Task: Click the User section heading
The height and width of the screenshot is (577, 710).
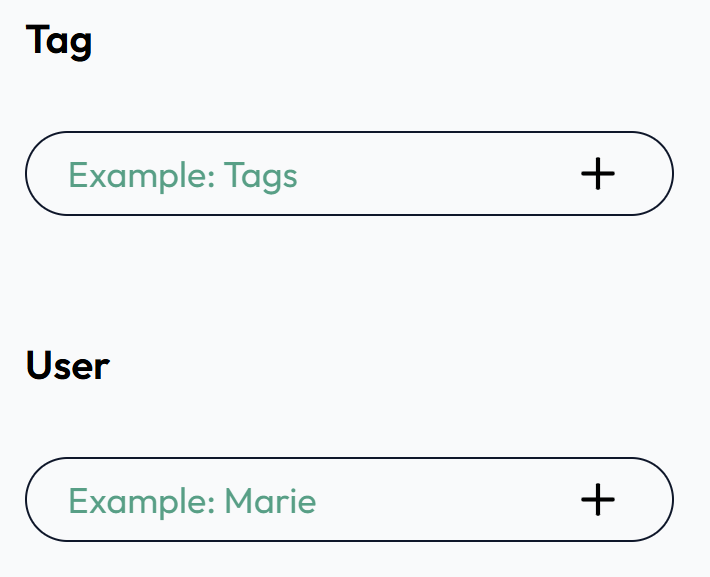Action: pos(67,366)
